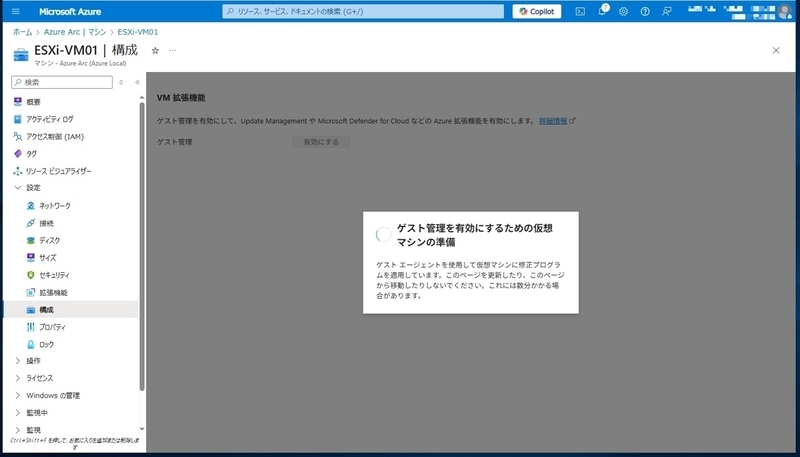Focus the resource search box in header

[x=363, y=11]
